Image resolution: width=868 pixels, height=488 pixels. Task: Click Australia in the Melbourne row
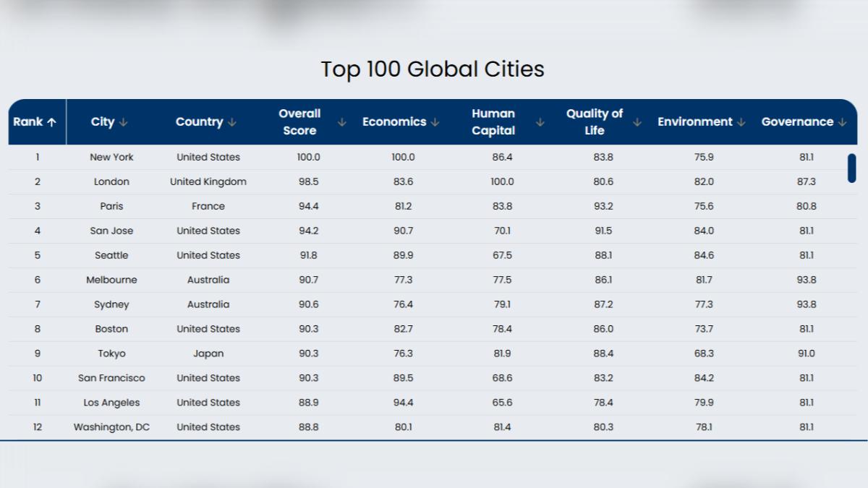[208, 280]
